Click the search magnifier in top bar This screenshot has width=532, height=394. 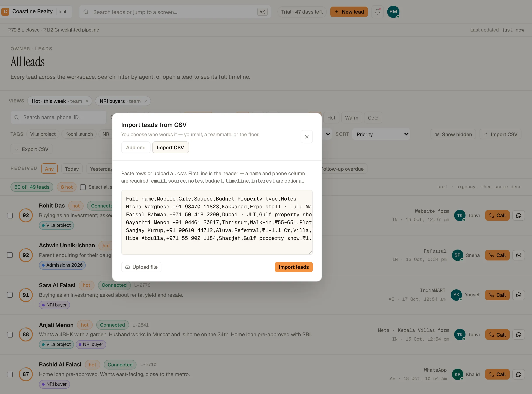(86, 12)
